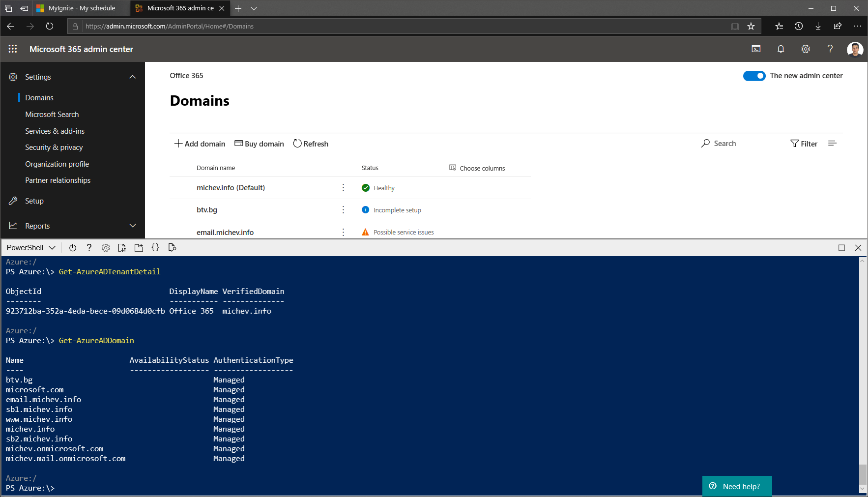Go to Microsoft Search settings
The height and width of the screenshot is (497, 868).
click(x=52, y=115)
